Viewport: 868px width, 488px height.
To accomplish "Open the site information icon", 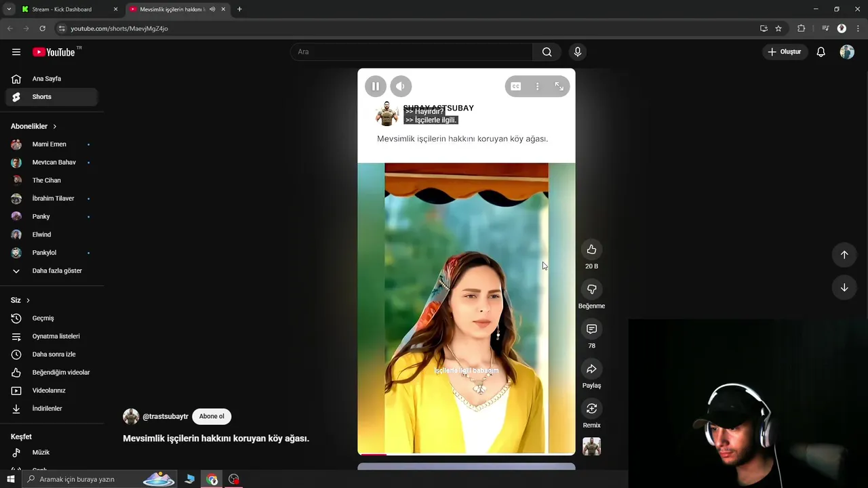I will 62,28.
